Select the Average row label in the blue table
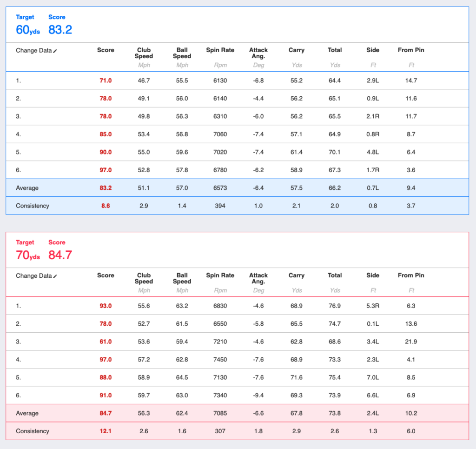The width and height of the screenshot is (476, 449). (27, 188)
